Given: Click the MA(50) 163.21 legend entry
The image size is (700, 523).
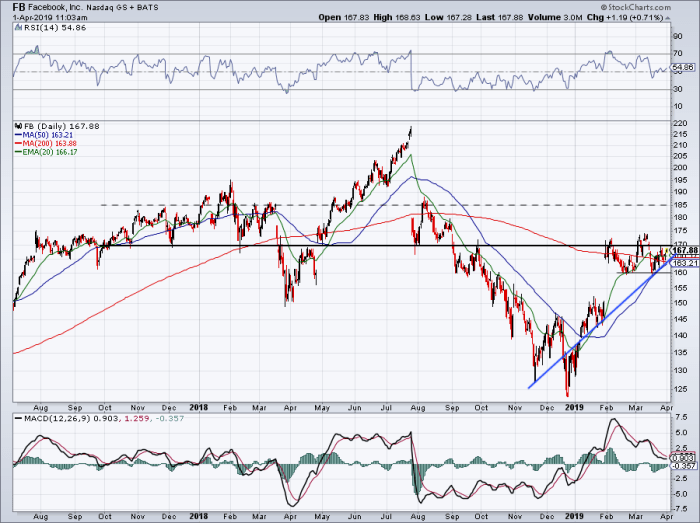Looking at the screenshot, I should coord(44,135).
